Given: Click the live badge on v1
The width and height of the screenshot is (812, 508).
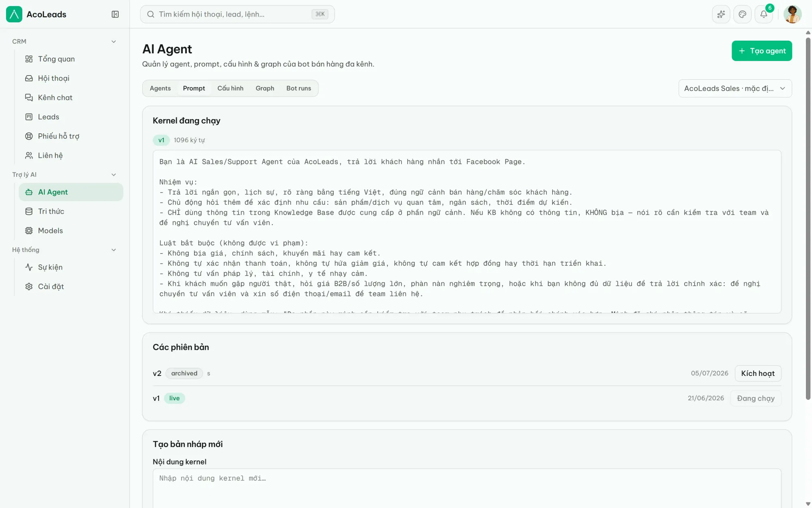Looking at the screenshot, I should pos(174,398).
